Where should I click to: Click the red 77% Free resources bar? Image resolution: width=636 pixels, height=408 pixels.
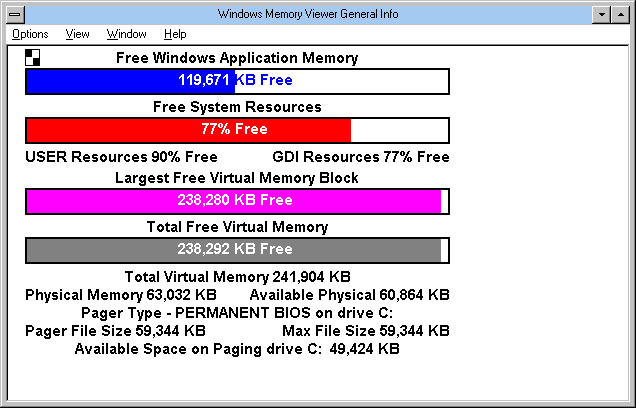tap(237, 131)
